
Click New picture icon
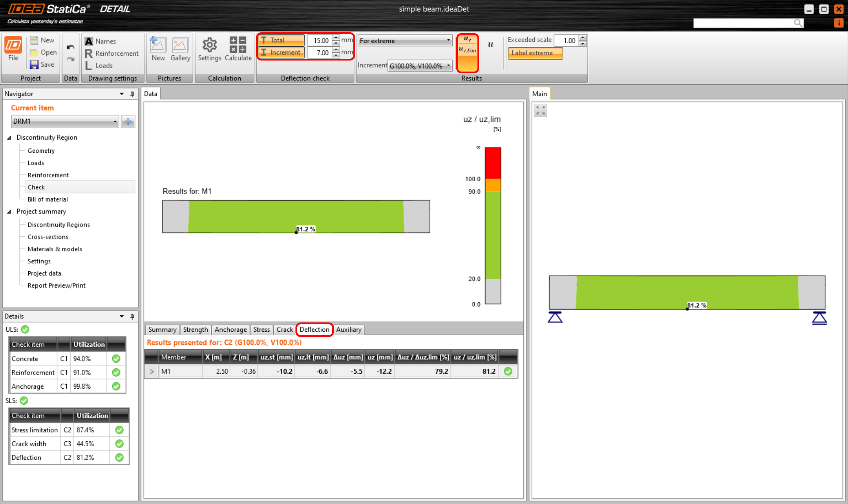coord(158,45)
